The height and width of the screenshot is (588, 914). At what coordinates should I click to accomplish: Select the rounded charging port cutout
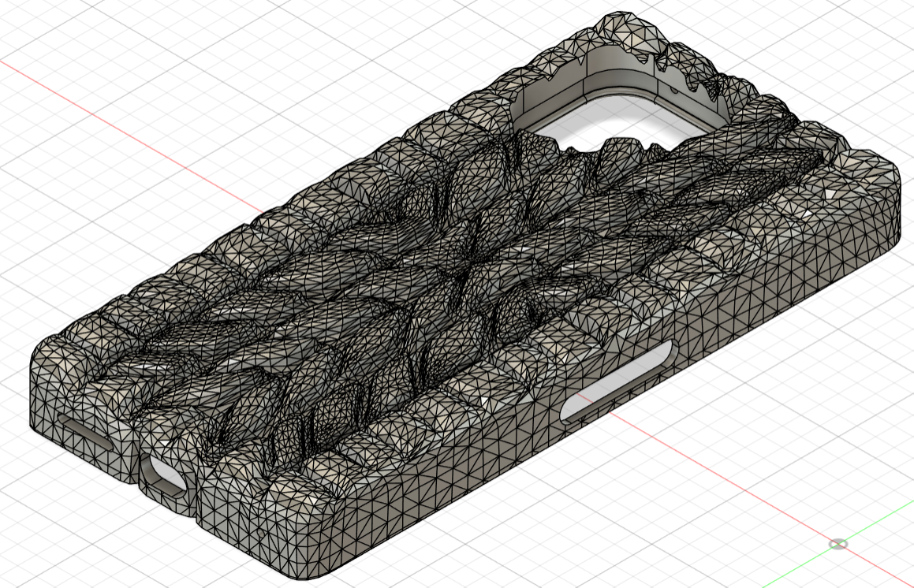coord(167,475)
